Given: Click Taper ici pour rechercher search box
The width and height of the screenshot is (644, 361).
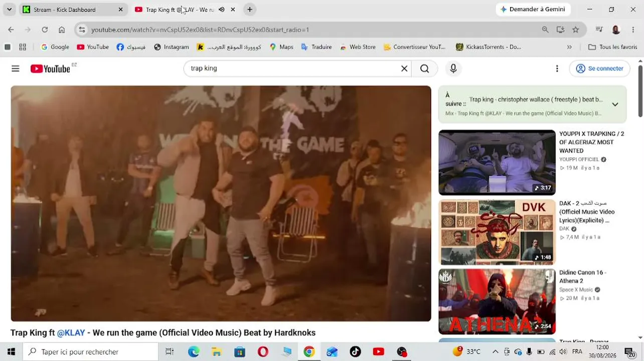Looking at the screenshot, I should [x=90, y=352].
